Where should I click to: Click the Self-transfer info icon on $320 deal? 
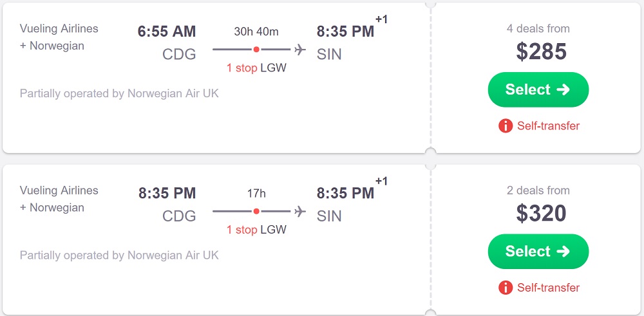point(506,288)
